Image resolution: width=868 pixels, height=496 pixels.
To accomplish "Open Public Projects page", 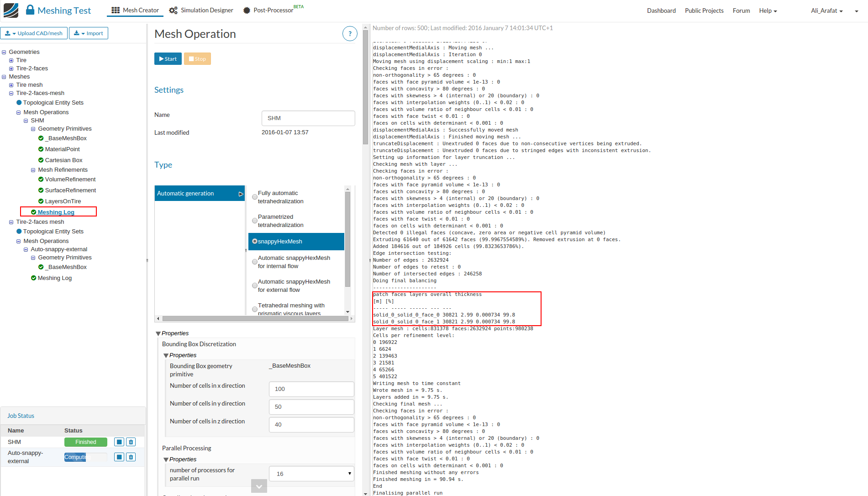I will [704, 11].
